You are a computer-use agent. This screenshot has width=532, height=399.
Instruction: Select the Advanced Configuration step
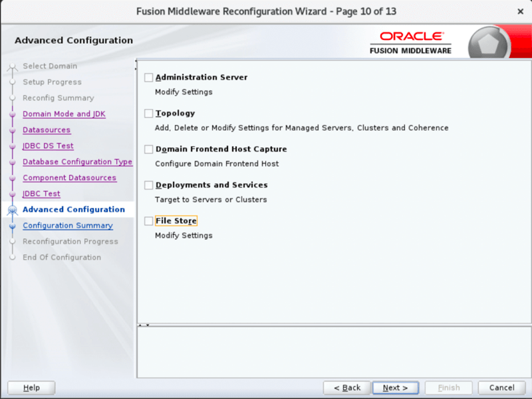(74, 209)
